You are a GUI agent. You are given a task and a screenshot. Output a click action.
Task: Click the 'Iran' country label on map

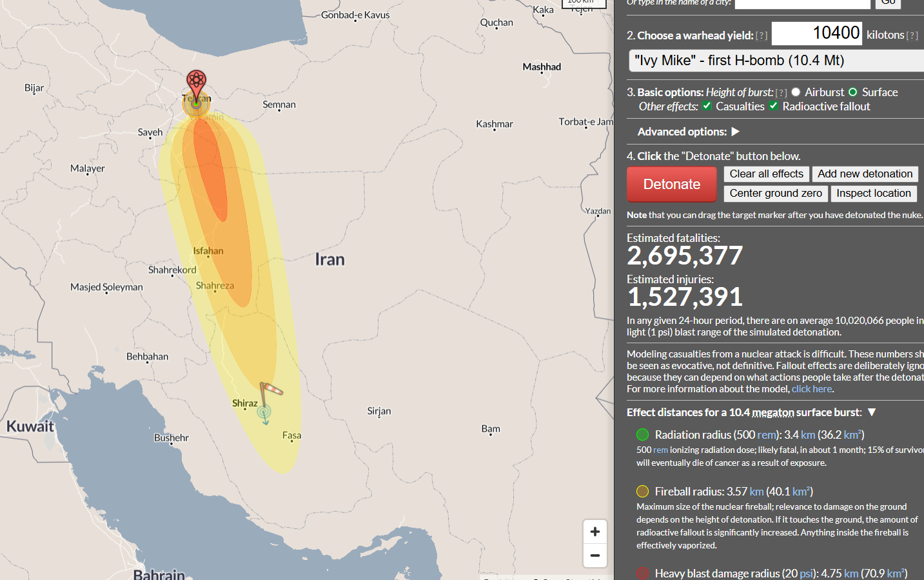tap(329, 259)
